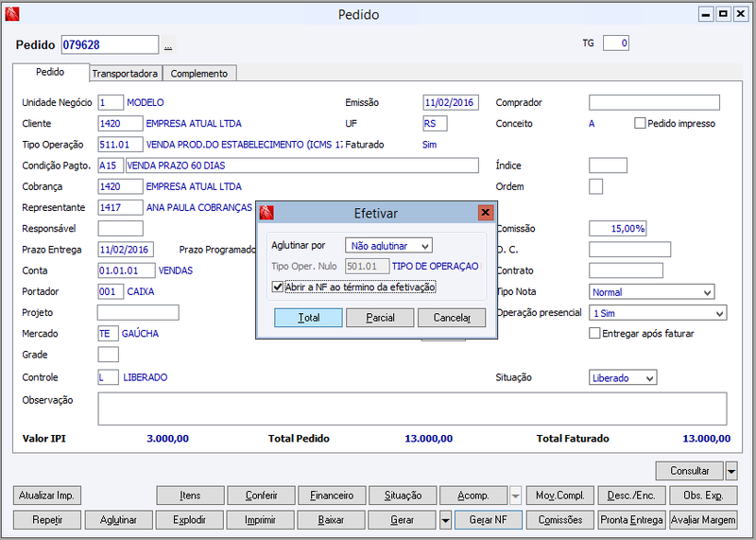Open the Situação Liberado dropdown

(623, 378)
